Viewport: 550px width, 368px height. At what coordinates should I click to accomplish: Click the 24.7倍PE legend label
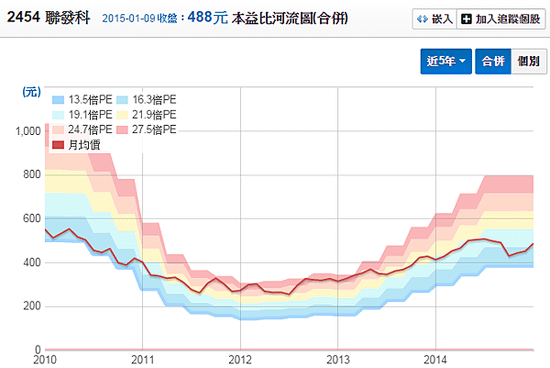pyautogui.click(x=90, y=130)
